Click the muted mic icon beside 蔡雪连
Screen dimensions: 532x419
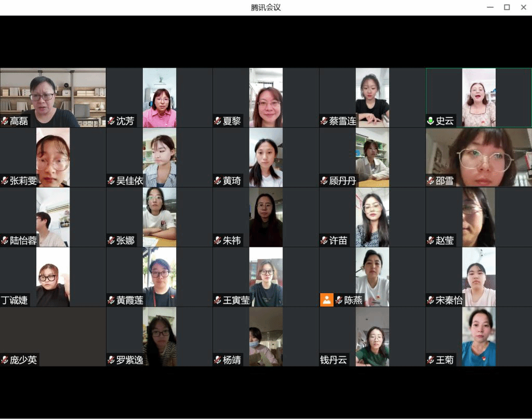(x=324, y=121)
